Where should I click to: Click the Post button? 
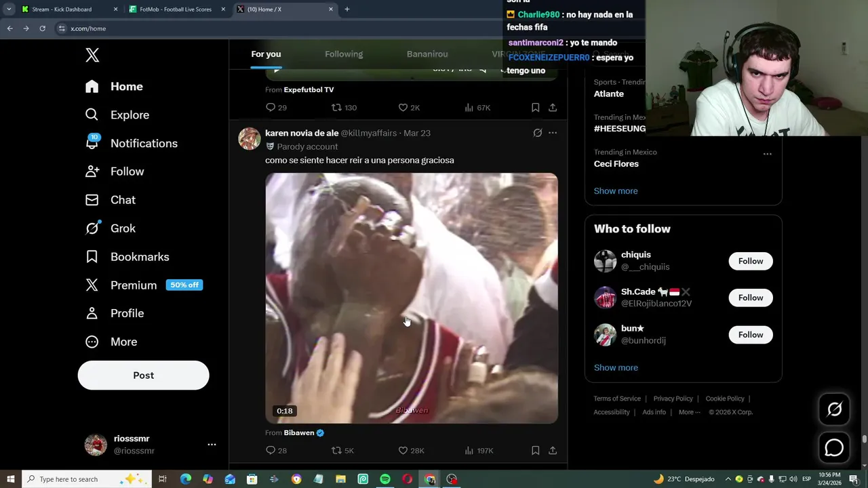143,375
